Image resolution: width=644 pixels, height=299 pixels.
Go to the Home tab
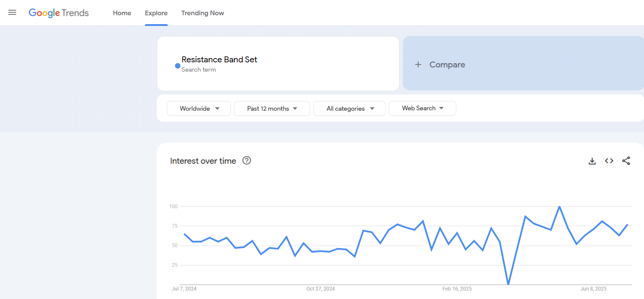pyautogui.click(x=122, y=13)
